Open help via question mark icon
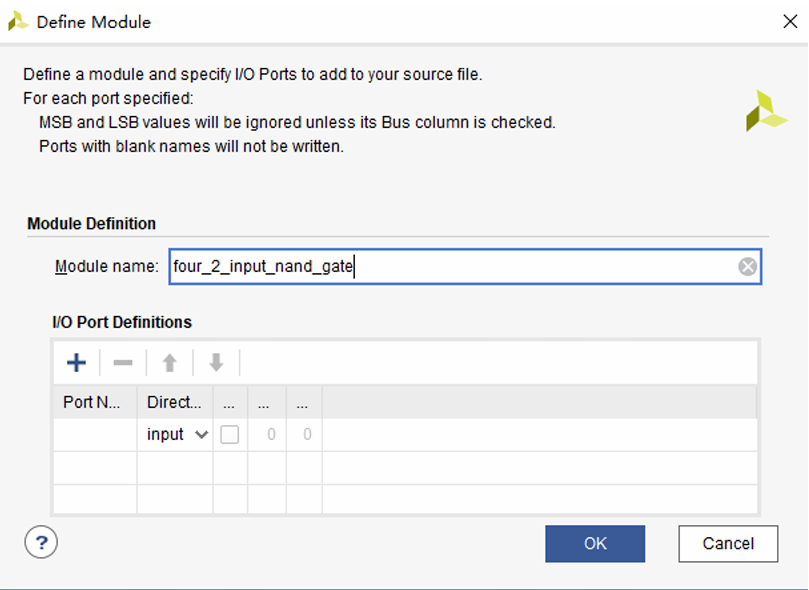 click(41, 542)
